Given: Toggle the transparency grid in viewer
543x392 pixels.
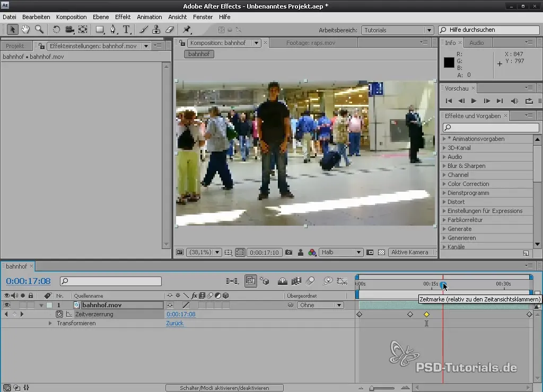Looking at the screenshot, I should 382,253.
